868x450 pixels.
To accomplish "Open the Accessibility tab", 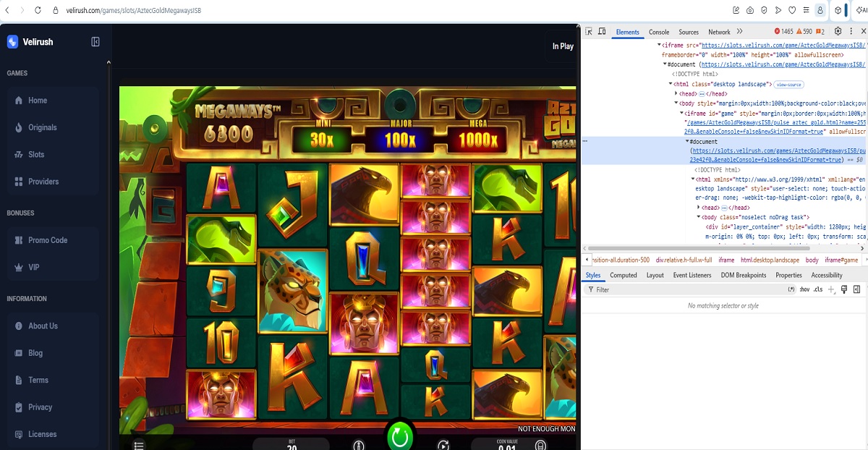I will (827, 275).
